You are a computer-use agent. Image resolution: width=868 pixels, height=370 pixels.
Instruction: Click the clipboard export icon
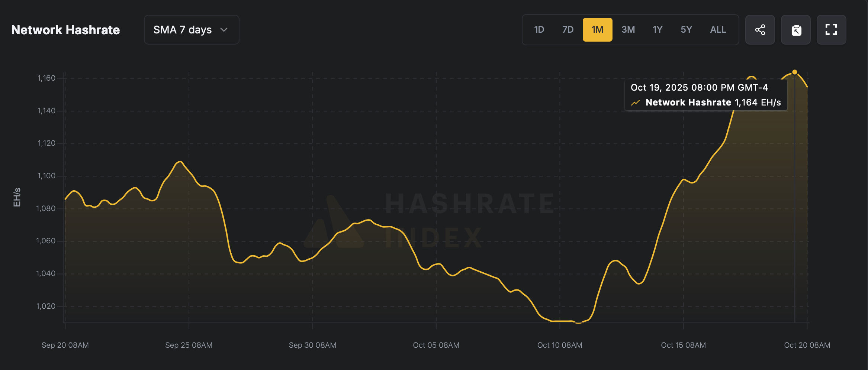tap(796, 30)
